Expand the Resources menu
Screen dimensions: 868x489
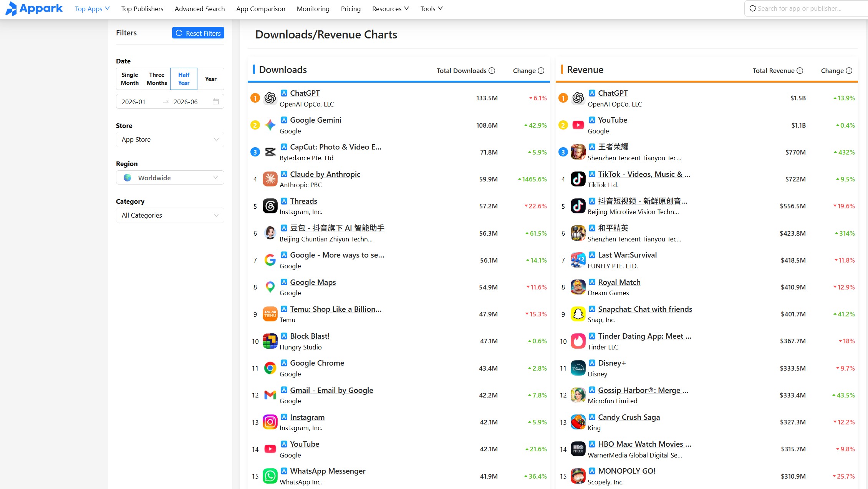(391, 8)
